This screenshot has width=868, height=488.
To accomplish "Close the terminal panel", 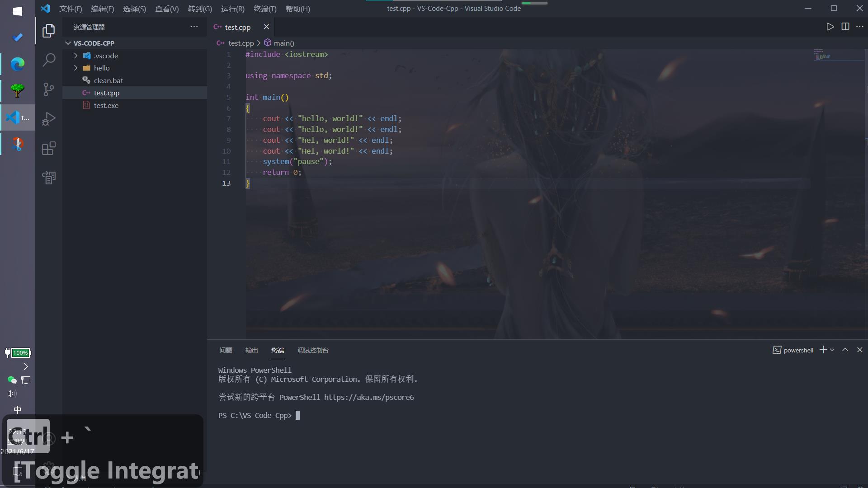I will (860, 350).
